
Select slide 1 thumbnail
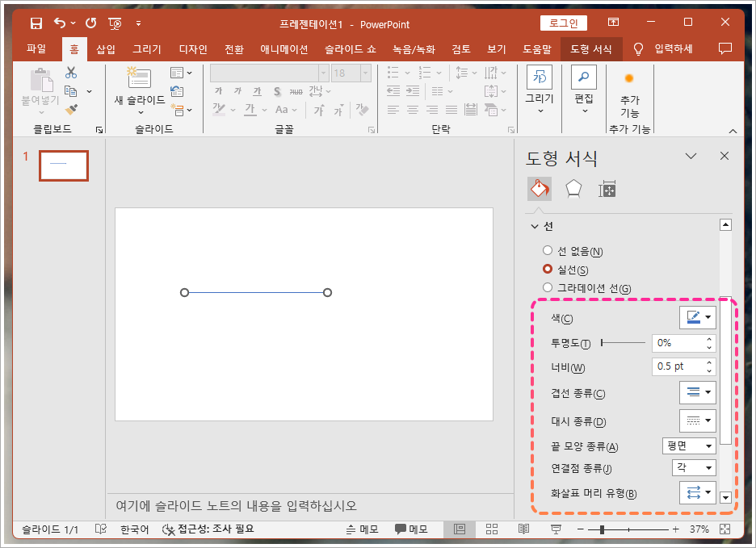click(x=64, y=165)
